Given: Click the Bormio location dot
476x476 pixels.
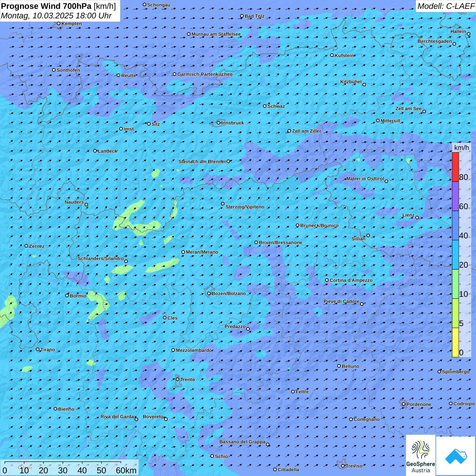Looking at the screenshot, I should (x=67, y=295).
